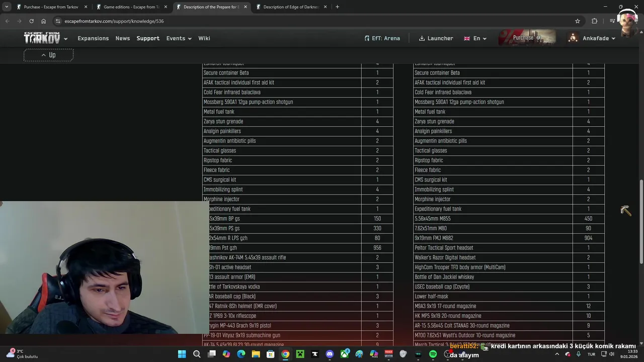
Task: Open Windows Search from the taskbar
Action: pos(197,354)
